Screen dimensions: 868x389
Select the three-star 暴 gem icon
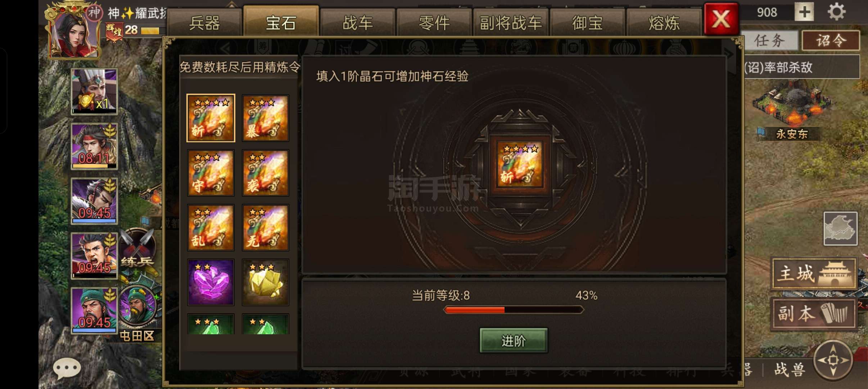[266, 118]
